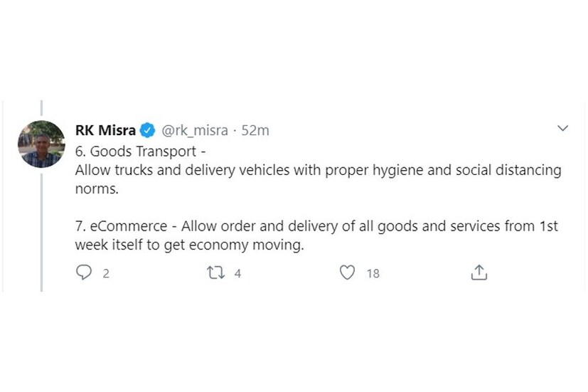Click the vertical thread line below avatar

tap(41, 228)
